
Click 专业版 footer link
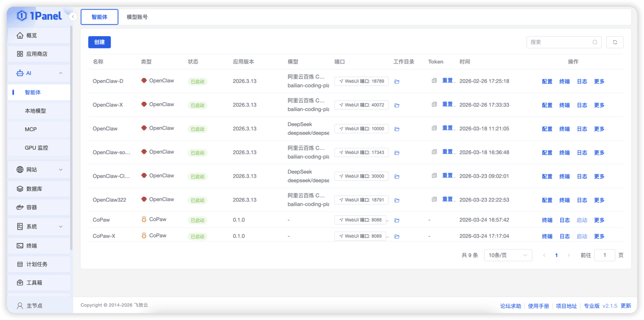[x=592, y=306]
